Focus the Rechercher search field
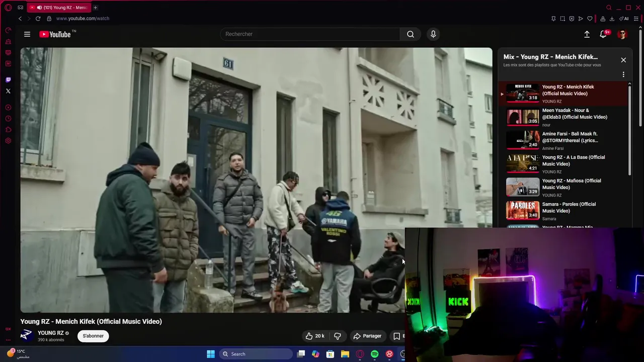 310,34
